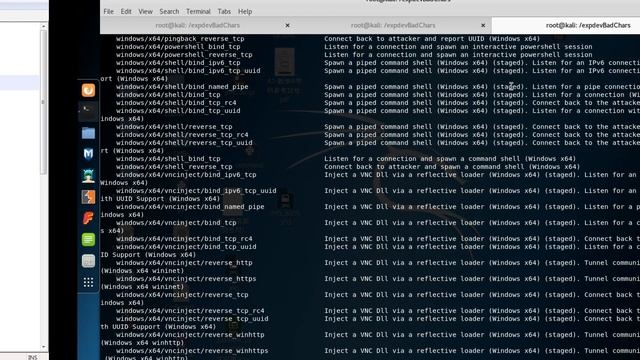Click the left window's scrollbar down arrow
This screenshot has height=360, width=640.
tap(43, 347)
